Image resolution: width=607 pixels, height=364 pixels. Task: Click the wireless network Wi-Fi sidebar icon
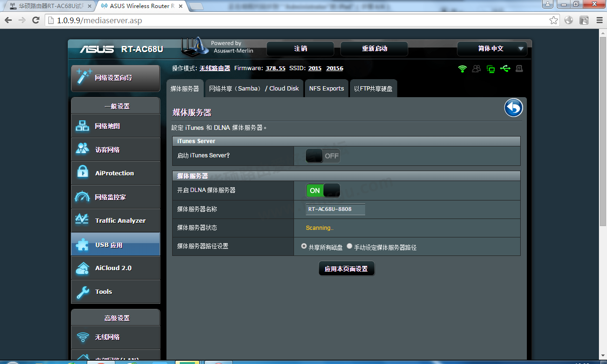[x=83, y=337]
